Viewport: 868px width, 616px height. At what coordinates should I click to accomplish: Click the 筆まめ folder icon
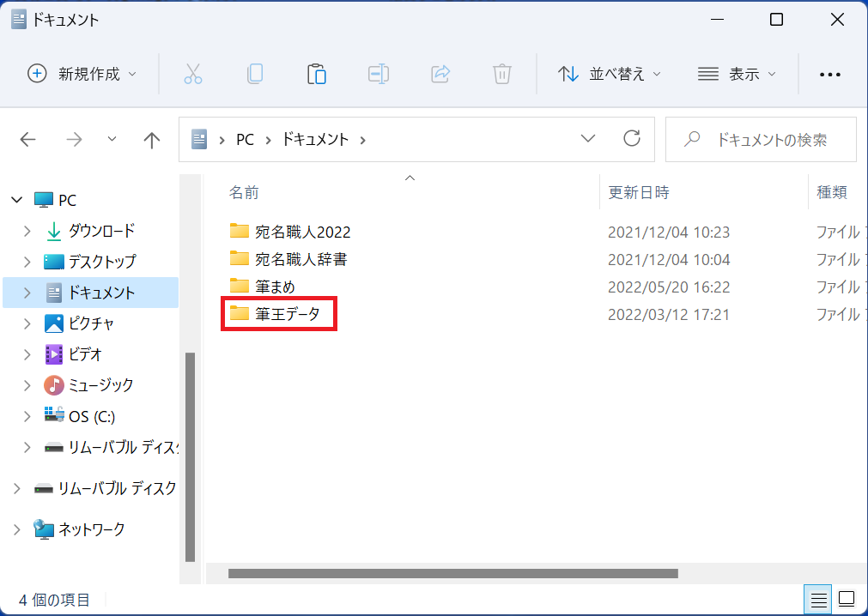pyautogui.click(x=240, y=286)
